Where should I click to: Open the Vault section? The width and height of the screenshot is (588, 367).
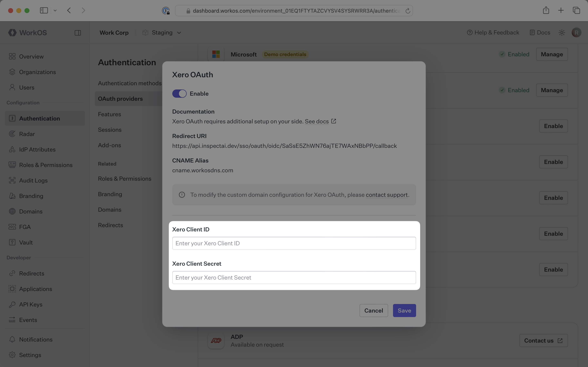(26, 242)
